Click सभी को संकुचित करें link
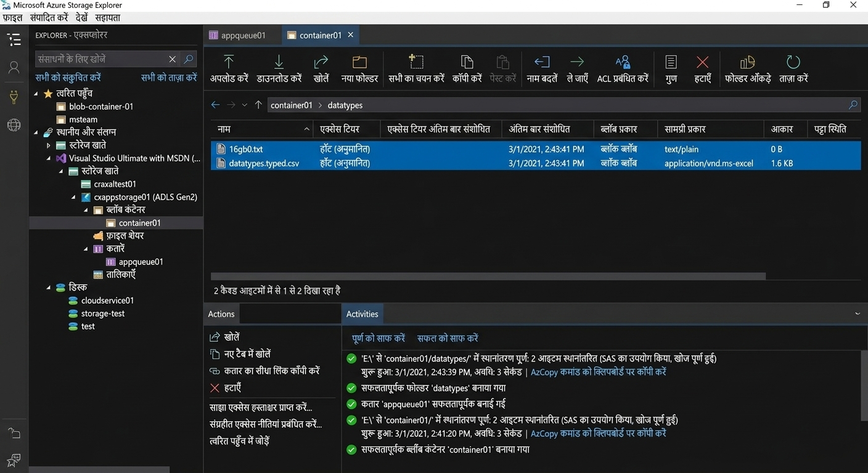Image resolution: width=868 pixels, height=473 pixels. 68,78
